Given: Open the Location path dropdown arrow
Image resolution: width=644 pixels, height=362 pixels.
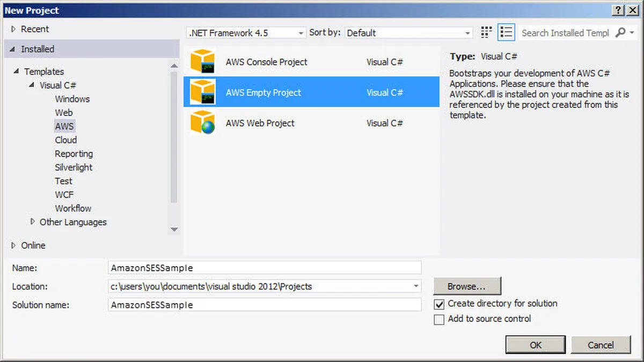Looking at the screenshot, I should point(416,286).
